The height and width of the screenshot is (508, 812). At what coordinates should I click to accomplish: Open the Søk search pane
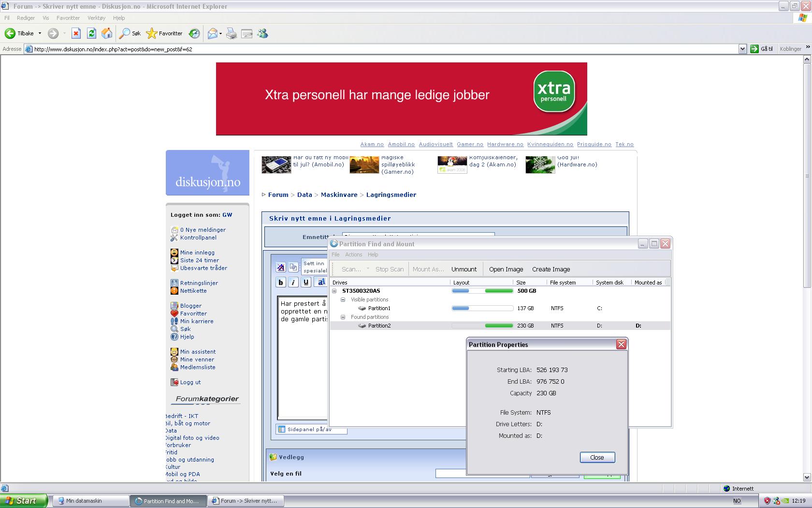(130, 33)
